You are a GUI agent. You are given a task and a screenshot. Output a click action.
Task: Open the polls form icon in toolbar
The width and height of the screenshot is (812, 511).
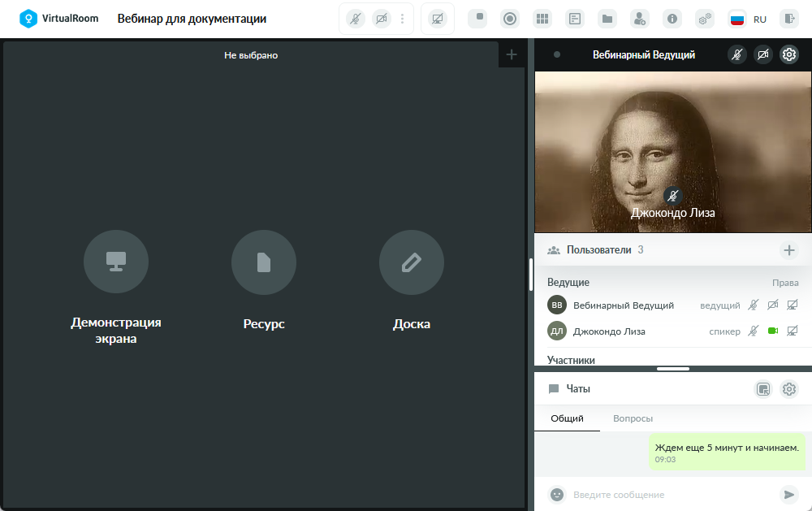pos(575,19)
